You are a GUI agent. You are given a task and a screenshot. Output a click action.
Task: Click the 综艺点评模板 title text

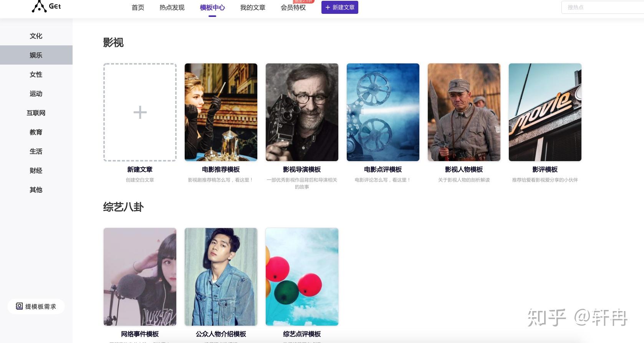[302, 334]
